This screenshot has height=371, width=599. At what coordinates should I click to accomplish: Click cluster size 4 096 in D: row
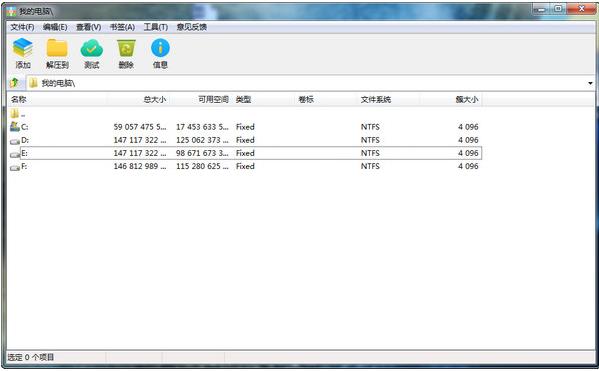[468, 140]
